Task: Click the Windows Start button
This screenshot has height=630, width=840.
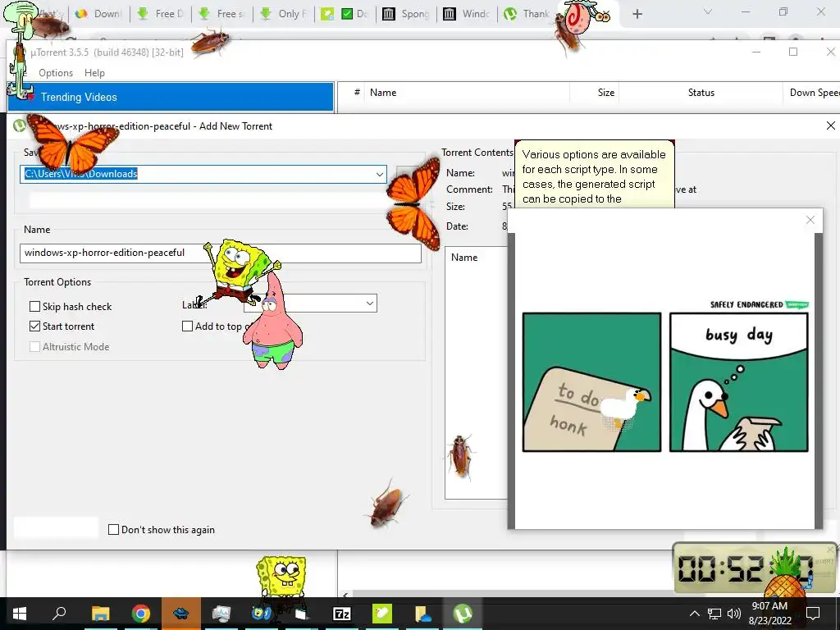Action: pos(20,614)
